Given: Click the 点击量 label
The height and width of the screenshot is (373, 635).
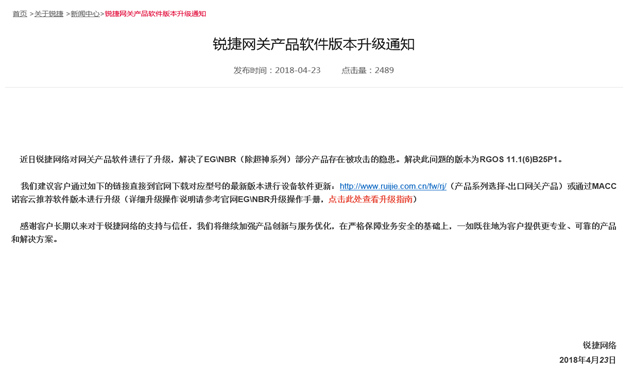Looking at the screenshot, I should point(354,70).
